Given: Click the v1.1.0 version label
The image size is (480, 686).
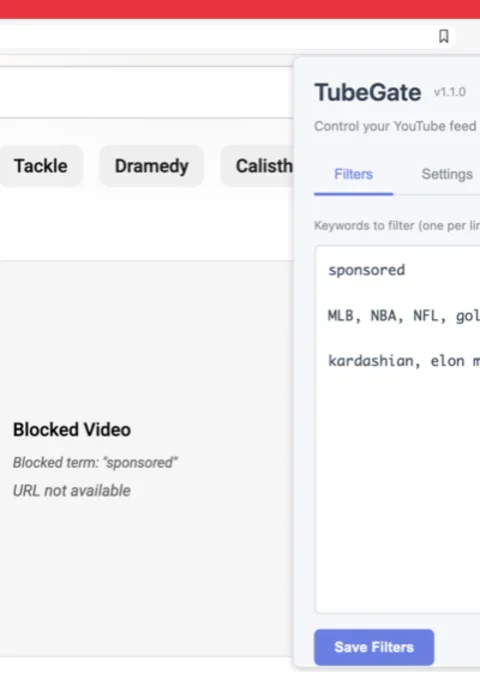Looking at the screenshot, I should coord(450,92).
